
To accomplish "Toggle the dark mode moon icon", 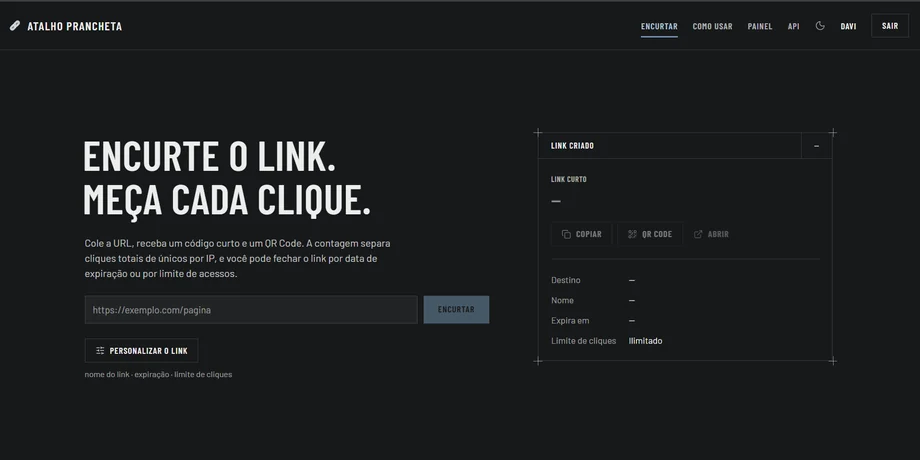I will click(x=820, y=26).
